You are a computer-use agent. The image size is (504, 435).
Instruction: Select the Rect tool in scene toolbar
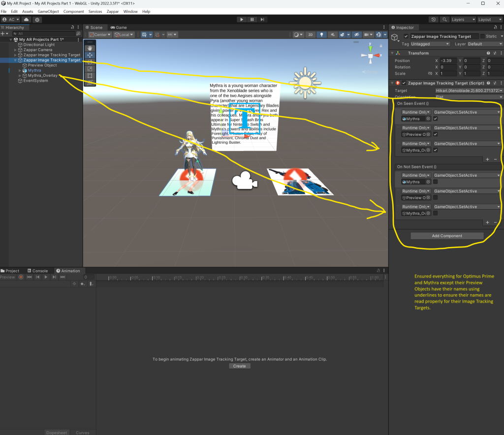pyautogui.click(x=90, y=76)
